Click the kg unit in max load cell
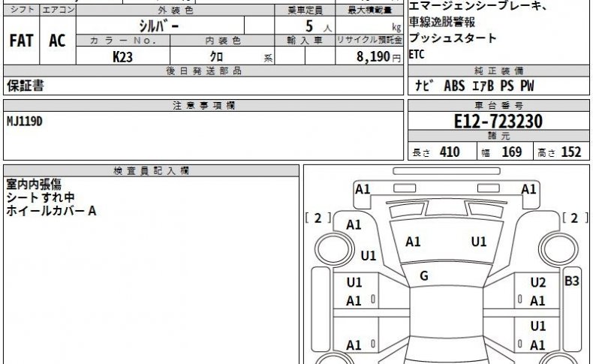This screenshot has width=593, height=364. click(x=396, y=27)
